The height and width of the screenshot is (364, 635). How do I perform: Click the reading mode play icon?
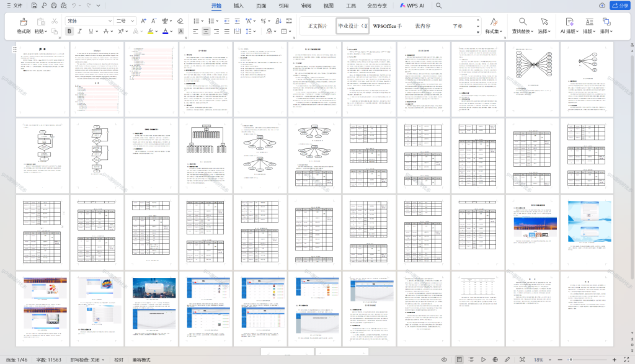(x=483, y=360)
